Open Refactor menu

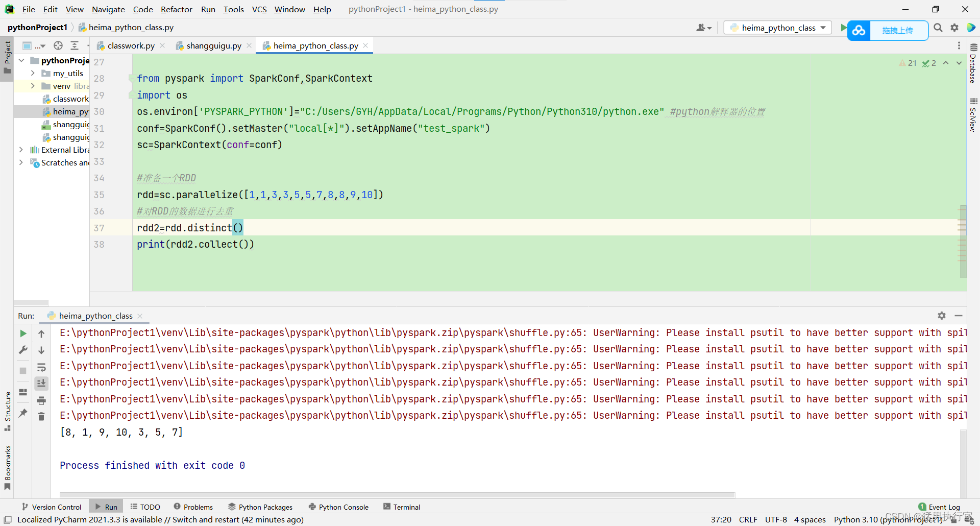click(177, 9)
